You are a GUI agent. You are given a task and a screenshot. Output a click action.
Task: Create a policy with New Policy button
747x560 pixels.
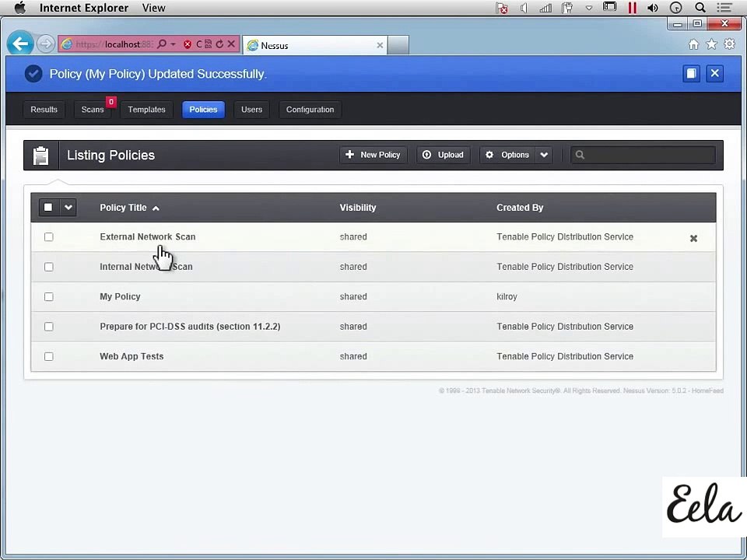pos(373,155)
